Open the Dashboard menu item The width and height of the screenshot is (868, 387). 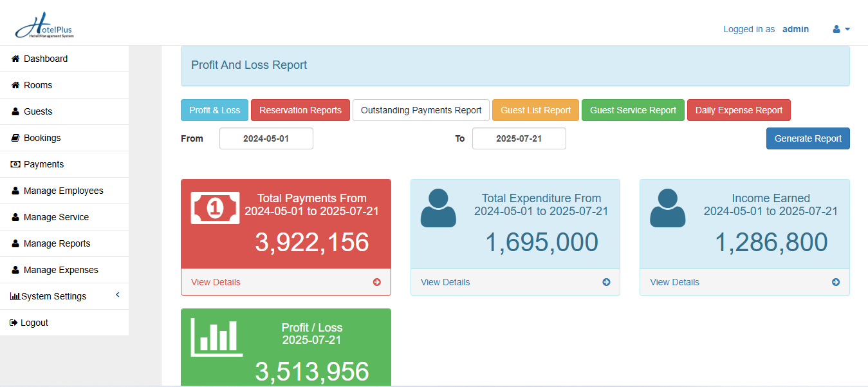(64, 59)
